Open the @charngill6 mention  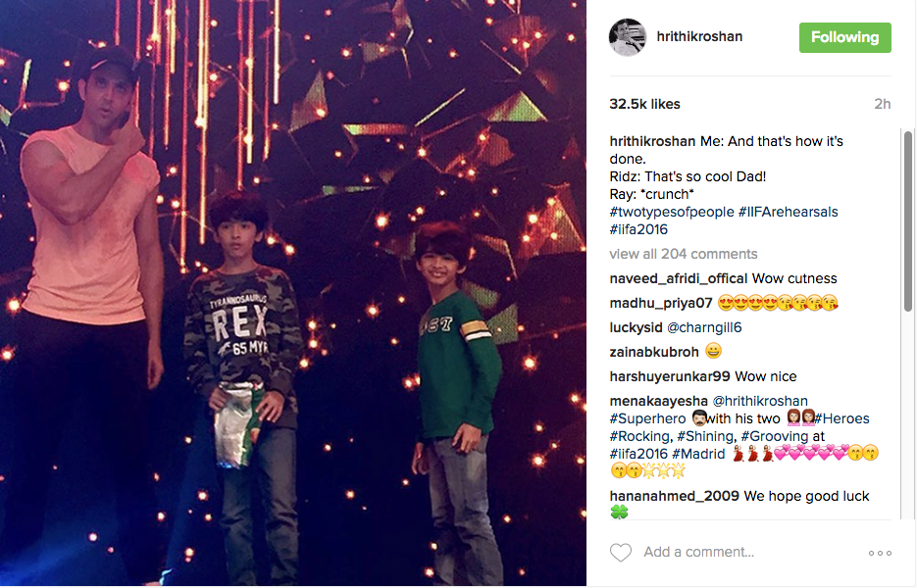(704, 327)
